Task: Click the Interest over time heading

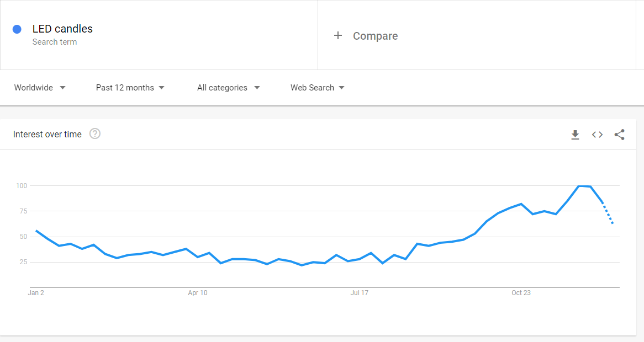Action: [47, 134]
